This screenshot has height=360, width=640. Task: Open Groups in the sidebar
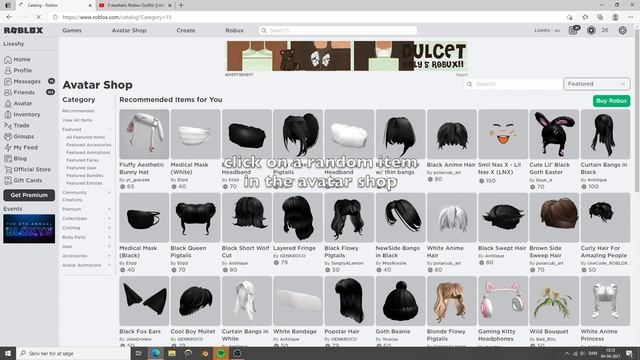click(19, 137)
